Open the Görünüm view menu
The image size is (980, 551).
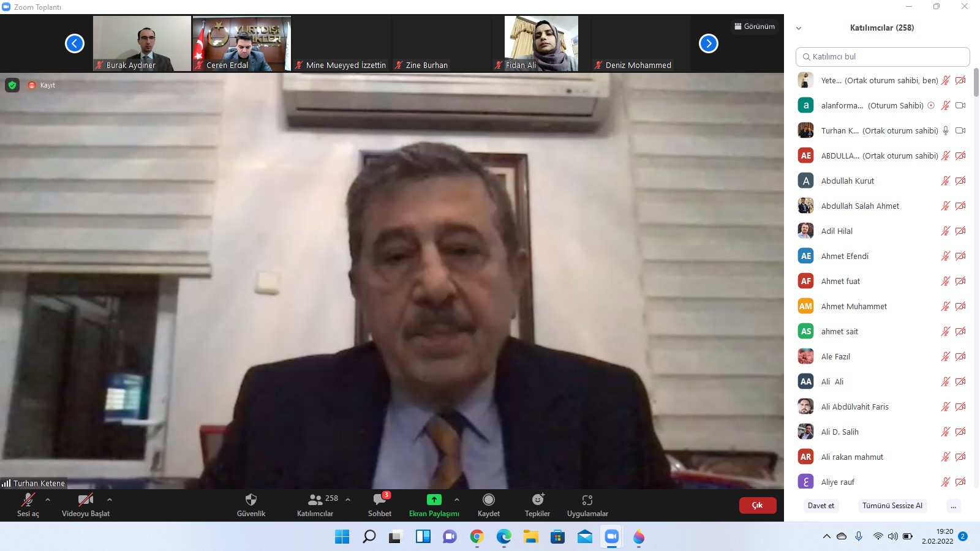755,26
